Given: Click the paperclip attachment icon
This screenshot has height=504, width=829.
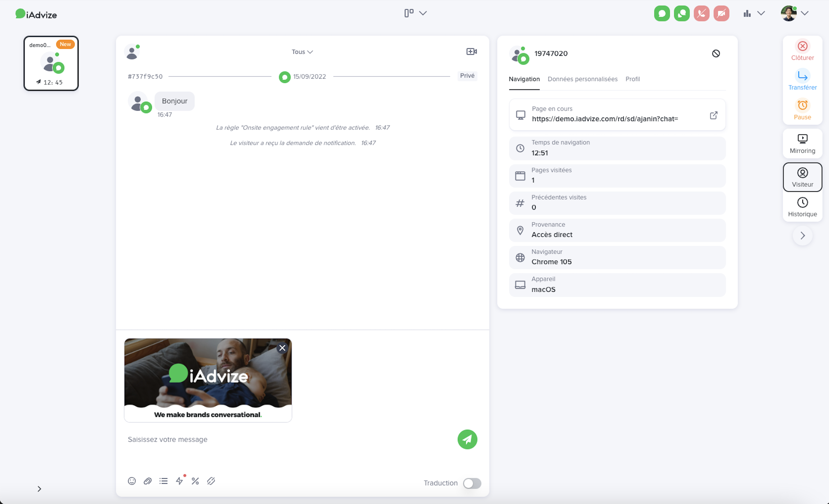Looking at the screenshot, I should pyautogui.click(x=148, y=481).
